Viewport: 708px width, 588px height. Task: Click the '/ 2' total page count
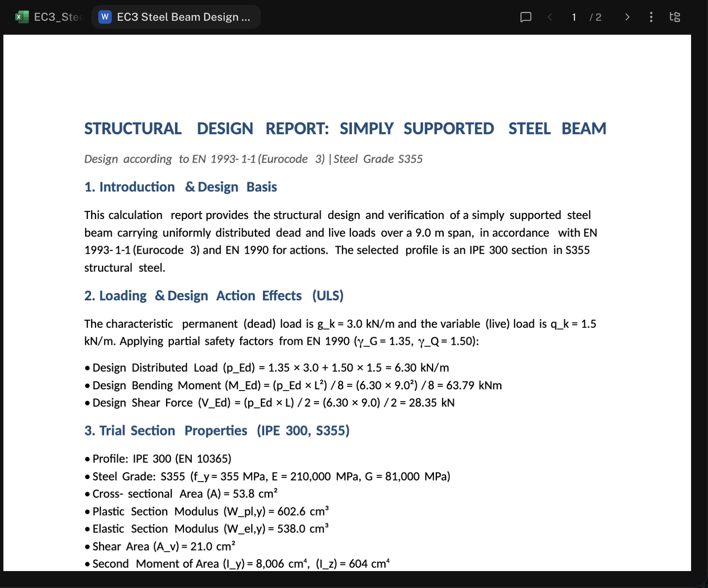click(595, 17)
